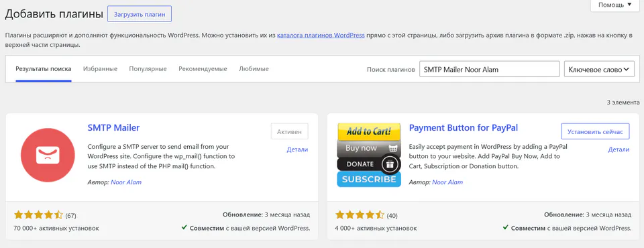The height and width of the screenshot is (248, 644).
Task: Open Детали link for SMTP Mailer
Action: (297, 150)
